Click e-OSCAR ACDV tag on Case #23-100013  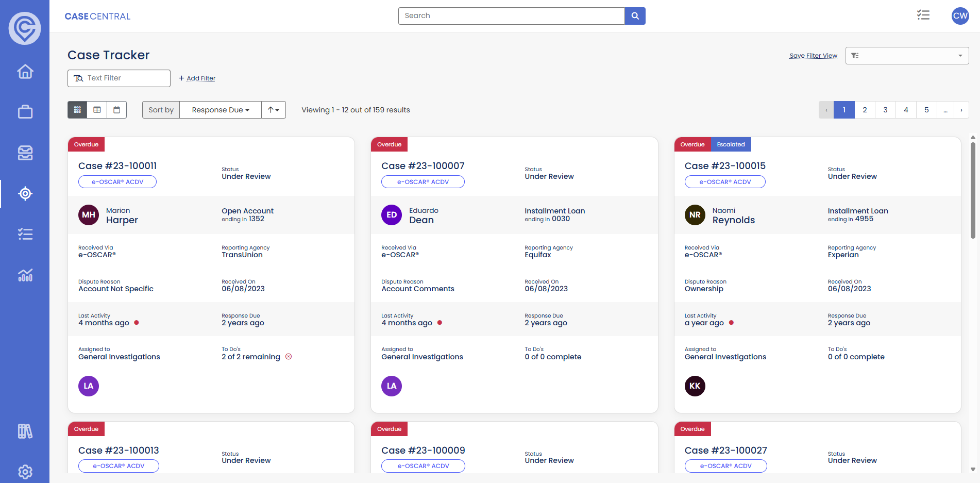point(119,466)
